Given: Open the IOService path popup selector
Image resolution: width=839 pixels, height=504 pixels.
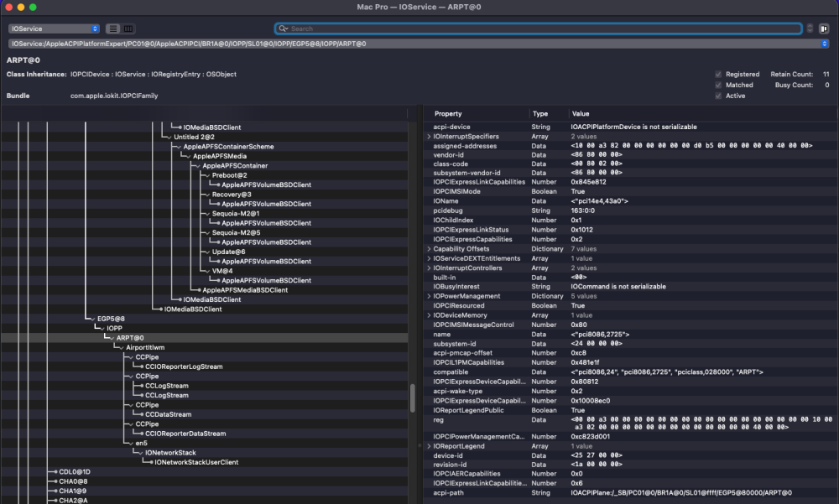Looking at the screenshot, I should (419, 44).
